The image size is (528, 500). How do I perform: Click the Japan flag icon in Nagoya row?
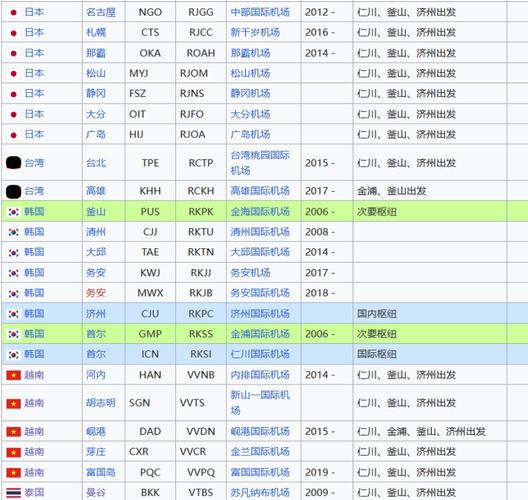(x=13, y=12)
